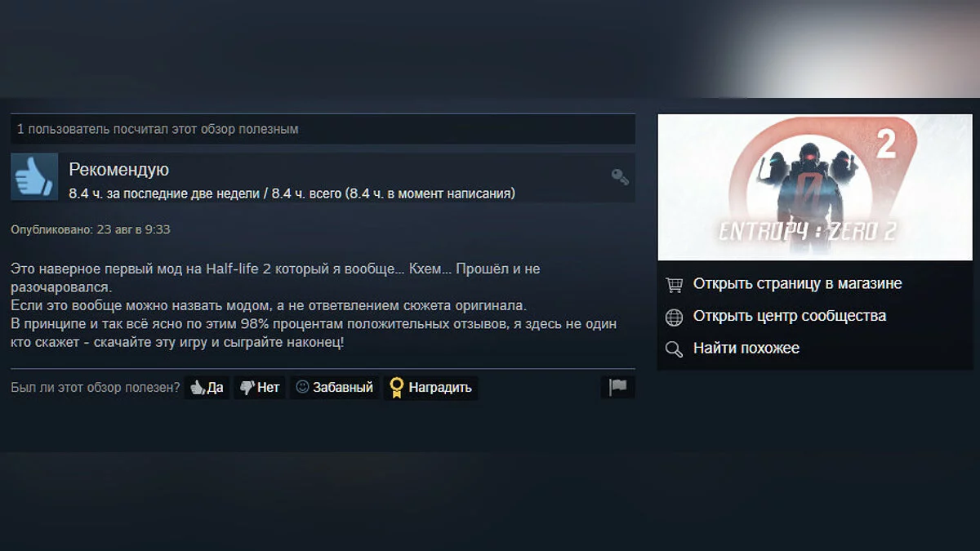
Task: Click the globe community hub icon
Action: pos(674,317)
